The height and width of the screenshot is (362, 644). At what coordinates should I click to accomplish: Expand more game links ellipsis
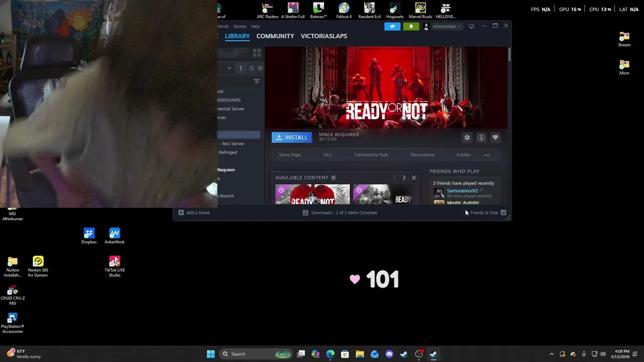click(x=487, y=155)
